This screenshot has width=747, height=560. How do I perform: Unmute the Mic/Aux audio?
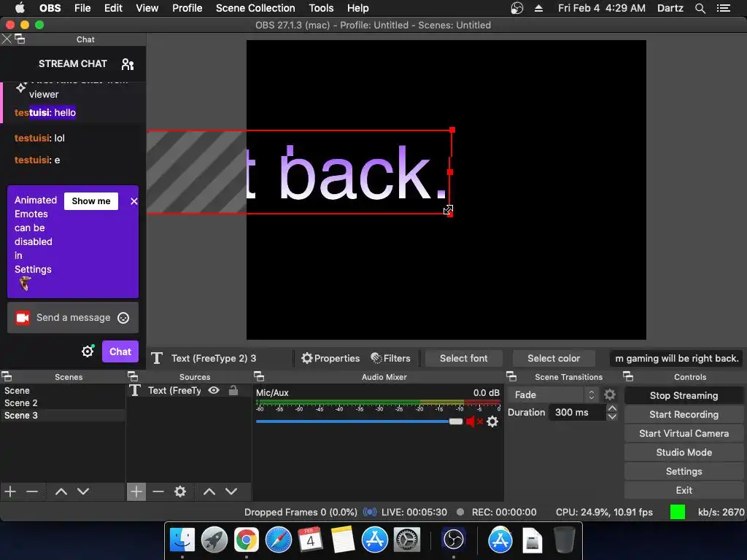tap(473, 421)
